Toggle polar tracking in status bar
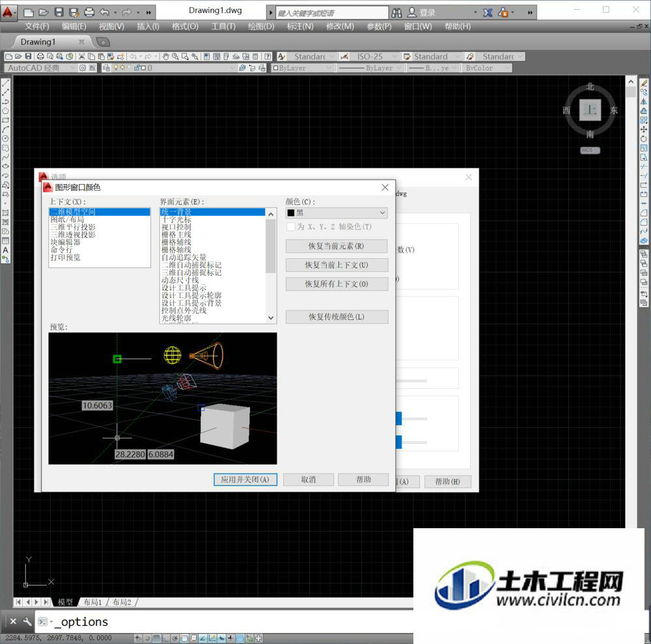 (174, 638)
